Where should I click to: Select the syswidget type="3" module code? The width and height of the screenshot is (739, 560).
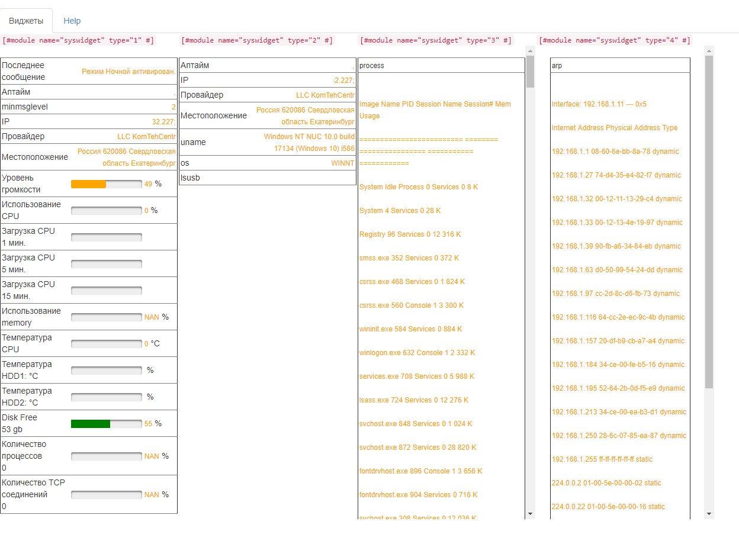pyautogui.click(x=436, y=40)
